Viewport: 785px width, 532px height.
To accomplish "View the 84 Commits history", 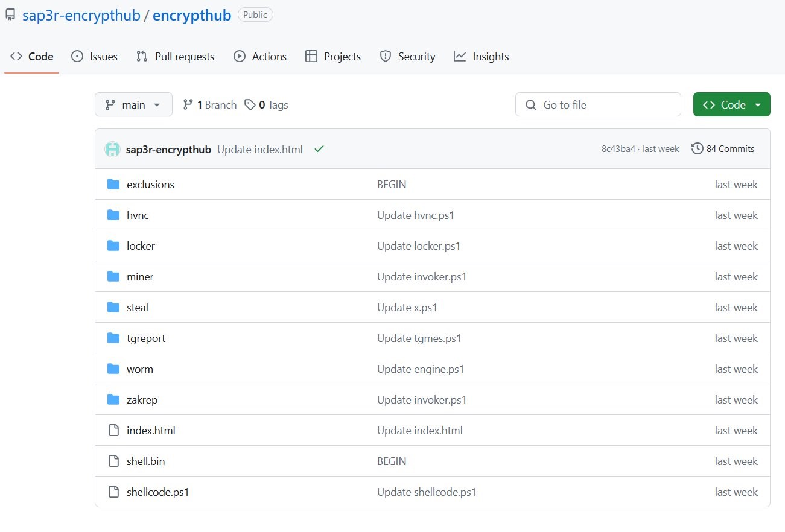I will pyautogui.click(x=730, y=149).
